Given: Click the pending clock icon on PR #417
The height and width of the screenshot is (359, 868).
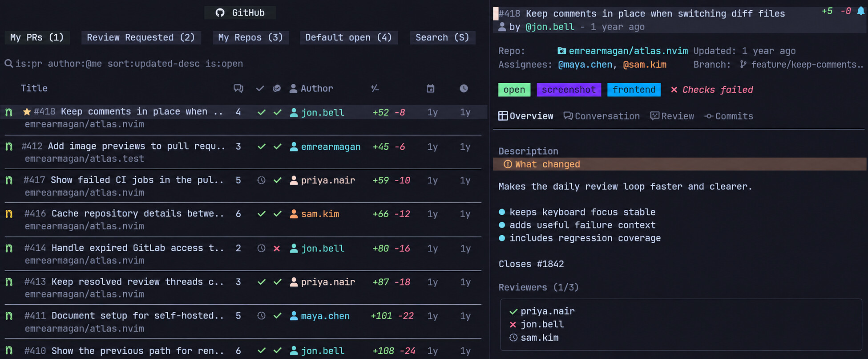Looking at the screenshot, I should tap(261, 180).
